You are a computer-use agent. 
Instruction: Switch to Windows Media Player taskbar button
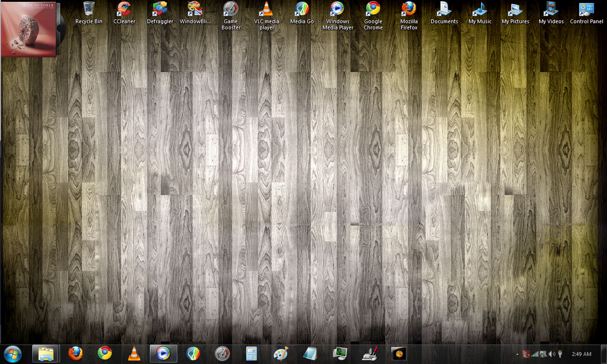(164, 354)
